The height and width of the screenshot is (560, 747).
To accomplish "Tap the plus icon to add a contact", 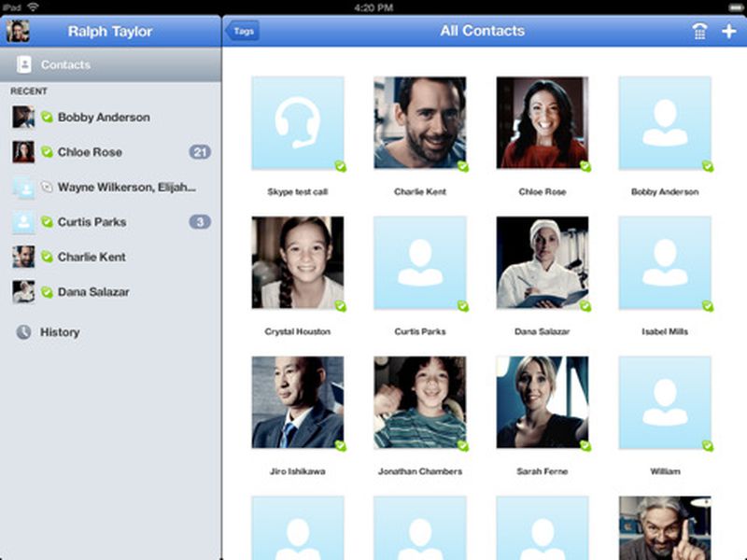I will pos(729,30).
